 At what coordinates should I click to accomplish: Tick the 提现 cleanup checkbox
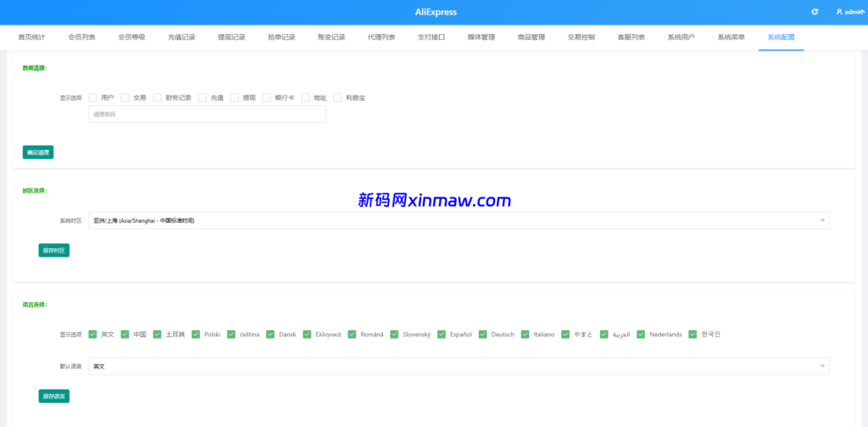click(234, 97)
